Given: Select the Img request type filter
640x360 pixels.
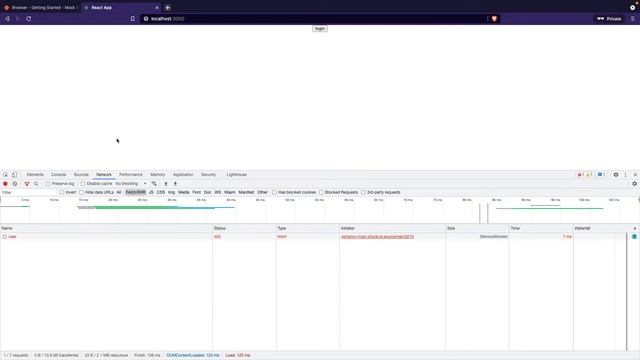Looking at the screenshot, I should (171, 192).
